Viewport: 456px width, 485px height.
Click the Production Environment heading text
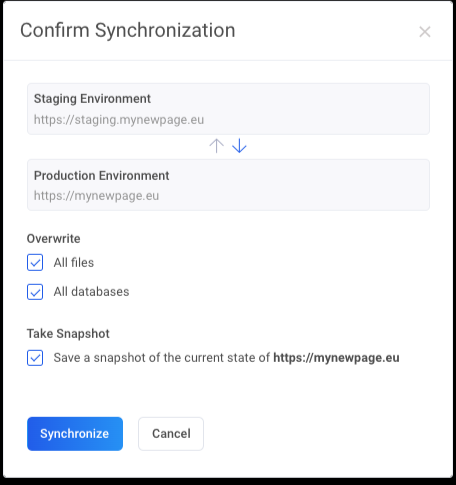pos(102,175)
